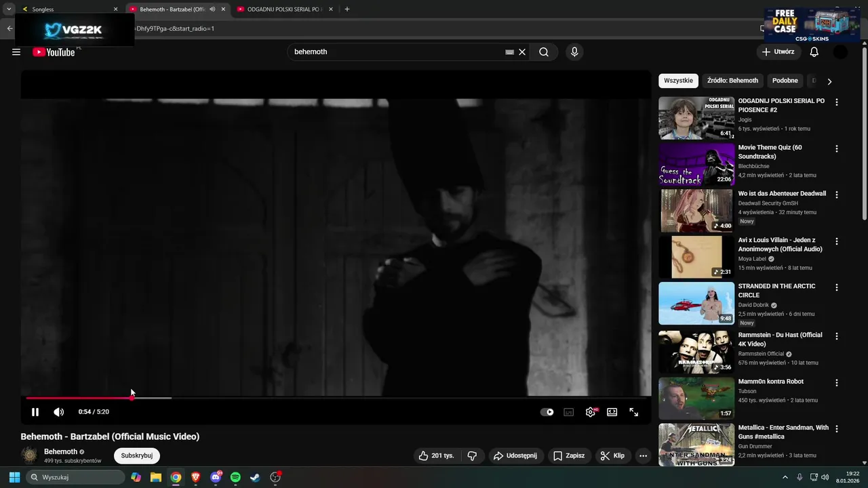Switch to theater mode

tap(612, 411)
